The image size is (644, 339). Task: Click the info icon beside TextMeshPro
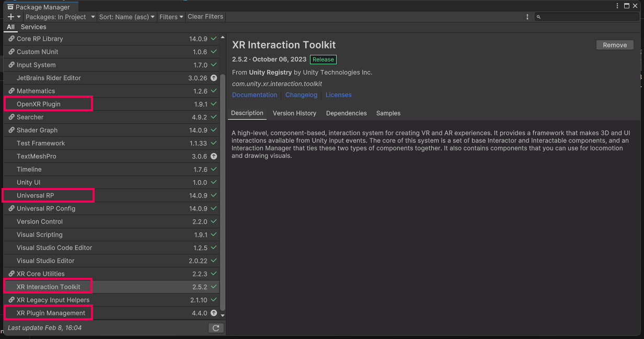point(213,156)
